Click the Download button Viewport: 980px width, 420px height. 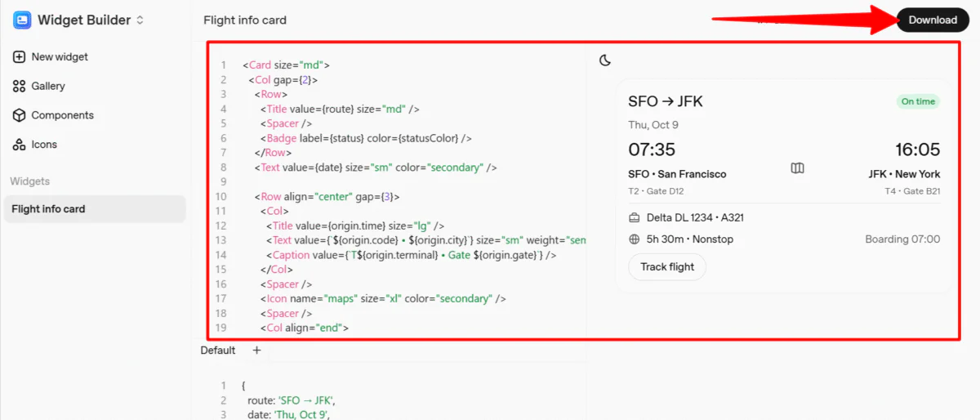933,20
